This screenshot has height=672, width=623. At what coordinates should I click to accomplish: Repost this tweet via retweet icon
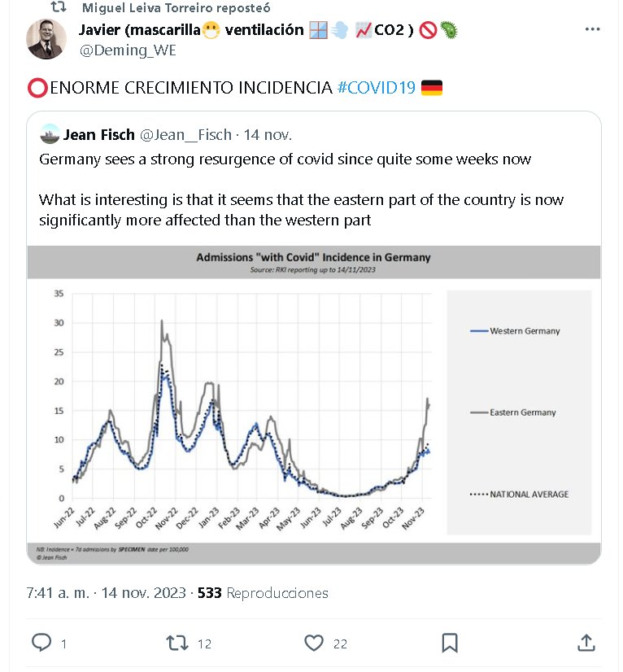177,643
